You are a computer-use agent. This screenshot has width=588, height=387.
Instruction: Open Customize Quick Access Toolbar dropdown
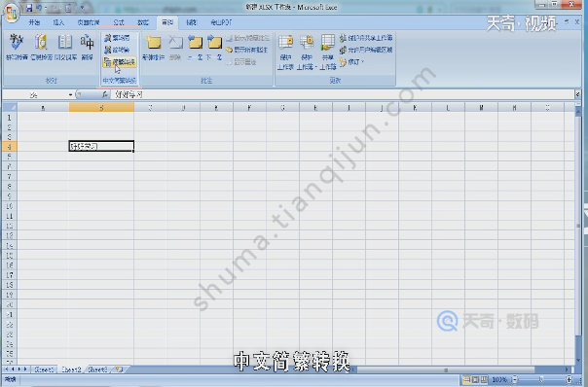pos(82,8)
